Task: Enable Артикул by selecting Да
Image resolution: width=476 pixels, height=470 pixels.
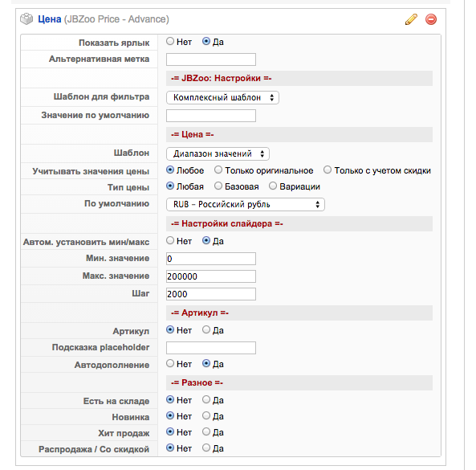Action: (x=206, y=329)
